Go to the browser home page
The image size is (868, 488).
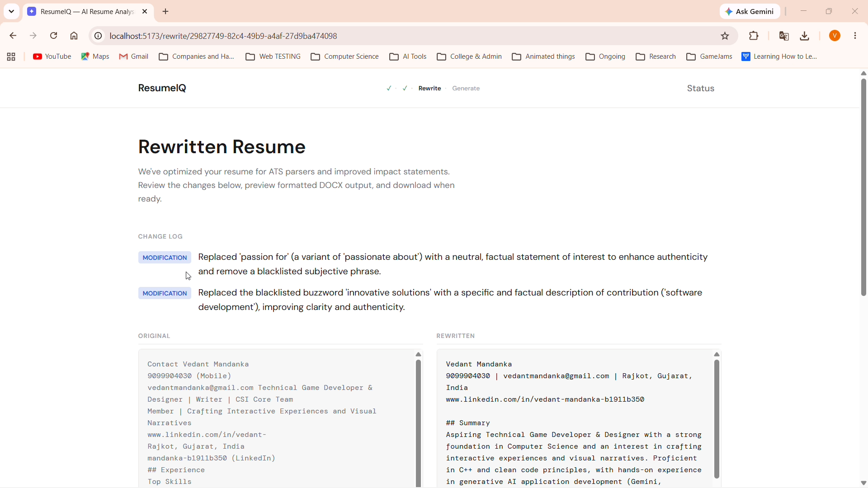coord(74,36)
